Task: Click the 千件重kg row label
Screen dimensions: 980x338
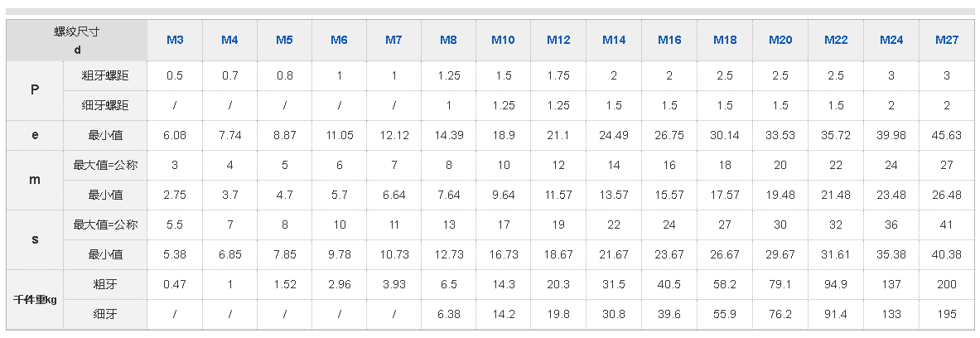Action: click(35, 299)
